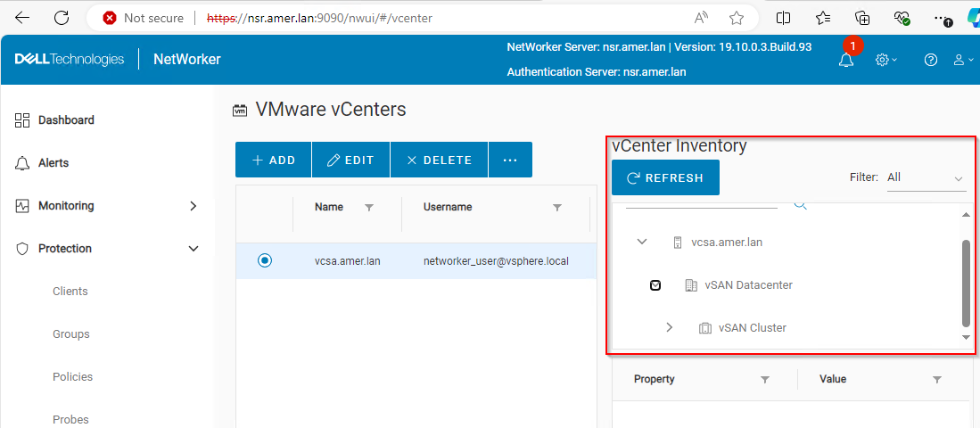The image size is (980, 428).
Task: Open the help question mark icon
Action: point(931,60)
